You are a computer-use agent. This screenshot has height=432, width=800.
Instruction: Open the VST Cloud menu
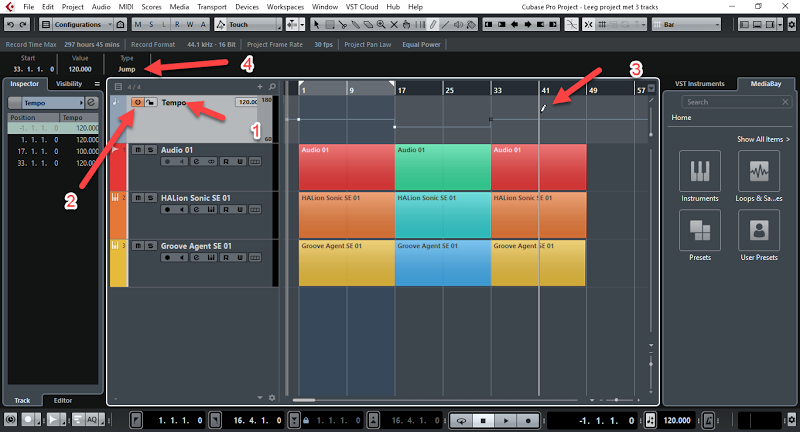coord(362,7)
